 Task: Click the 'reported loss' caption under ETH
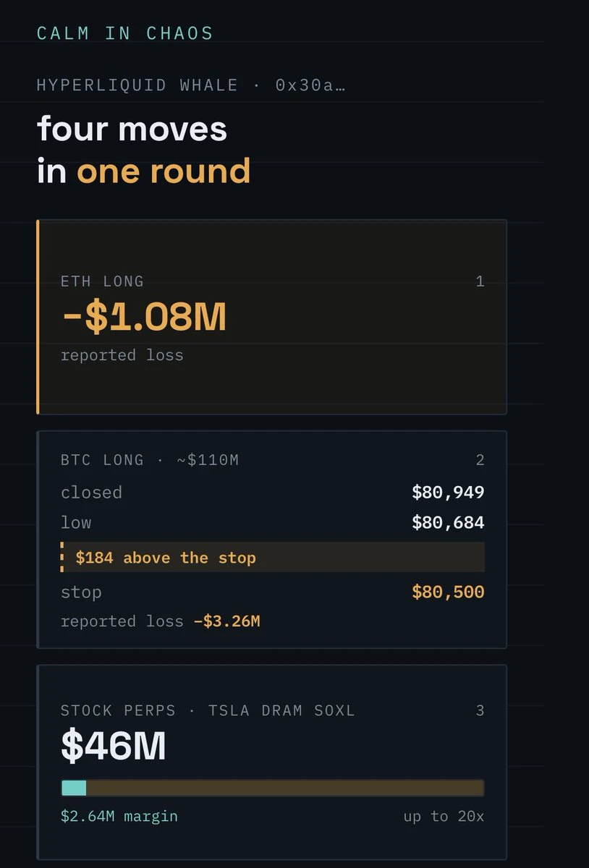pyautogui.click(x=122, y=355)
